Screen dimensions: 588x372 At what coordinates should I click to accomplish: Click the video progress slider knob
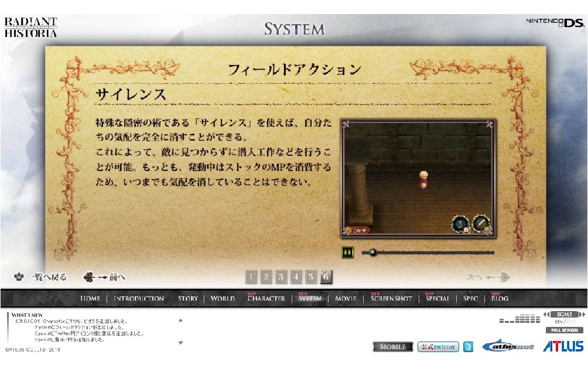372,252
